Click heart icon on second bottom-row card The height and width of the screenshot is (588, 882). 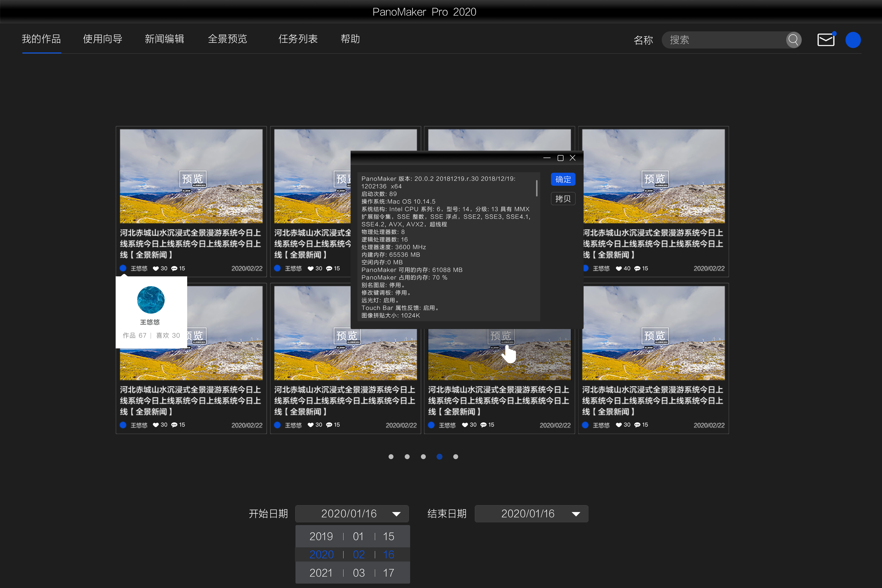[310, 425]
